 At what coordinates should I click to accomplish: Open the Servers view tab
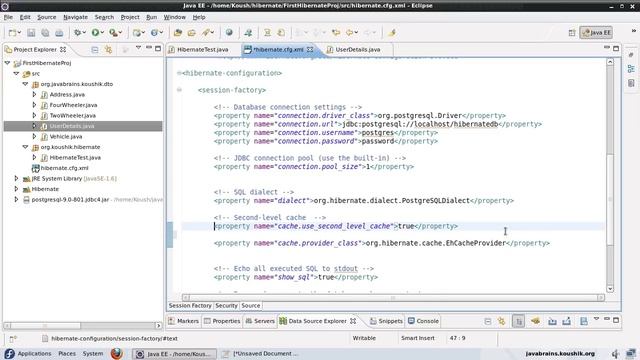[x=260, y=321]
